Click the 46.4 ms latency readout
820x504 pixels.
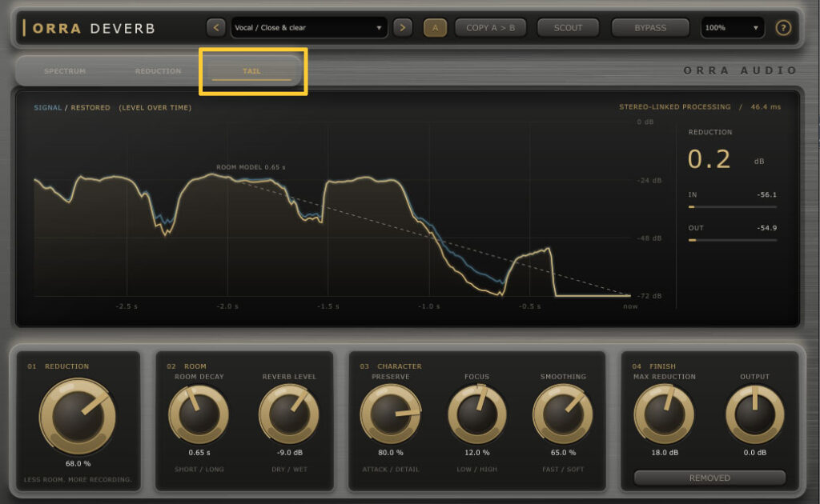click(766, 106)
